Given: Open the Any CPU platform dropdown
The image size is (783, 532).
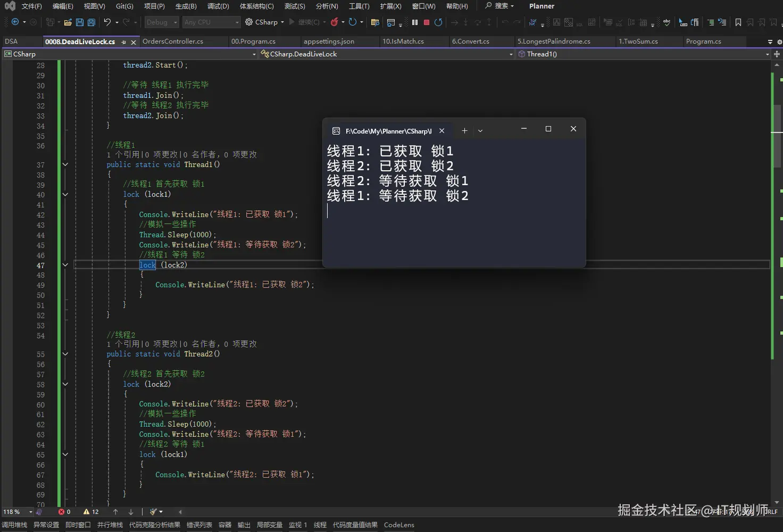Looking at the screenshot, I should click(211, 22).
